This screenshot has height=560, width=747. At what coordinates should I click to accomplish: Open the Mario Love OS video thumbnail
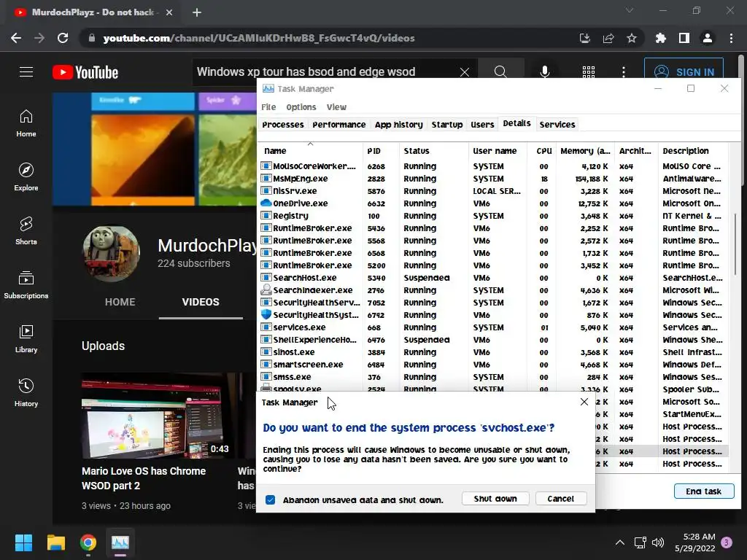coord(158,416)
